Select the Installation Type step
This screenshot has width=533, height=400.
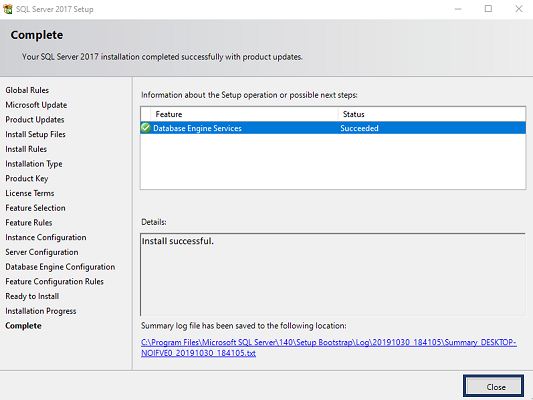click(34, 164)
